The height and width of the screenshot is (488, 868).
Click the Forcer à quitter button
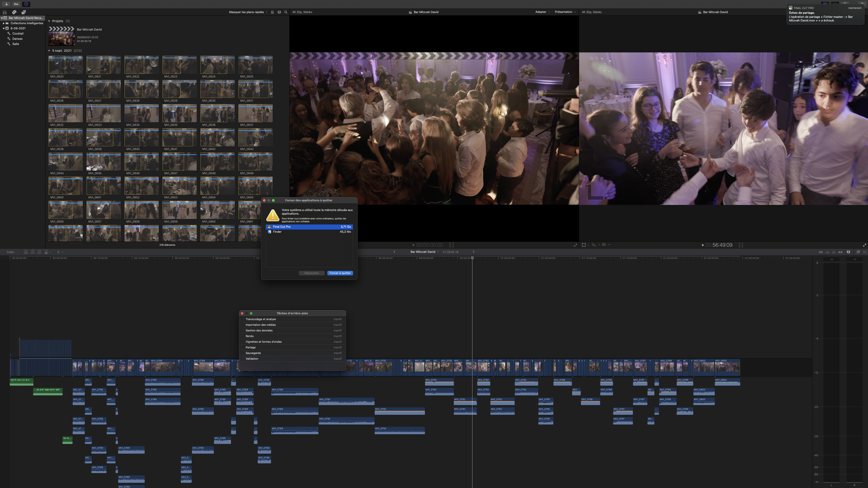tap(340, 273)
